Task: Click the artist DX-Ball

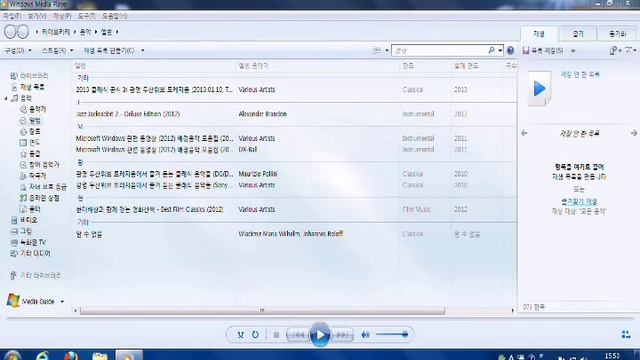Action: pyautogui.click(x=248, y=149)
